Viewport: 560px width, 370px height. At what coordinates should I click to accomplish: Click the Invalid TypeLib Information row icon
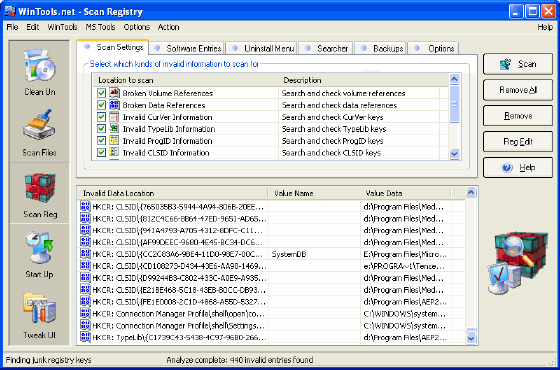[x=114, y=129]
